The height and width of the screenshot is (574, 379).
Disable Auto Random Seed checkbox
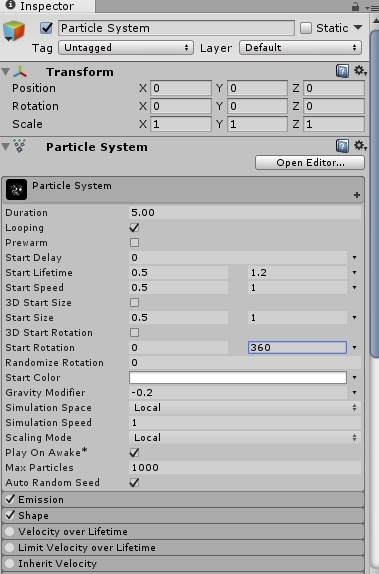(x=134, y=483)
